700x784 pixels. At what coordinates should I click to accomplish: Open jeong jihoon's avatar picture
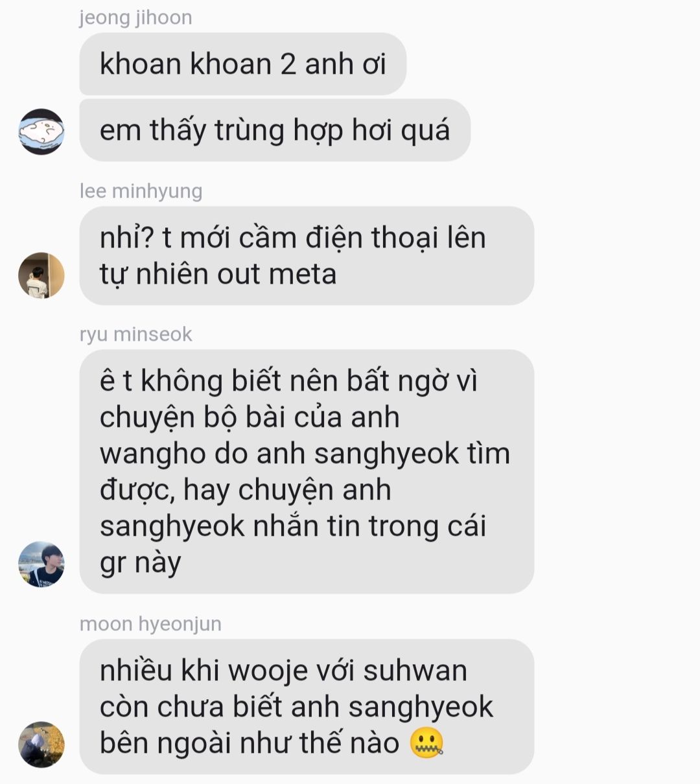[x=41, y=132]
